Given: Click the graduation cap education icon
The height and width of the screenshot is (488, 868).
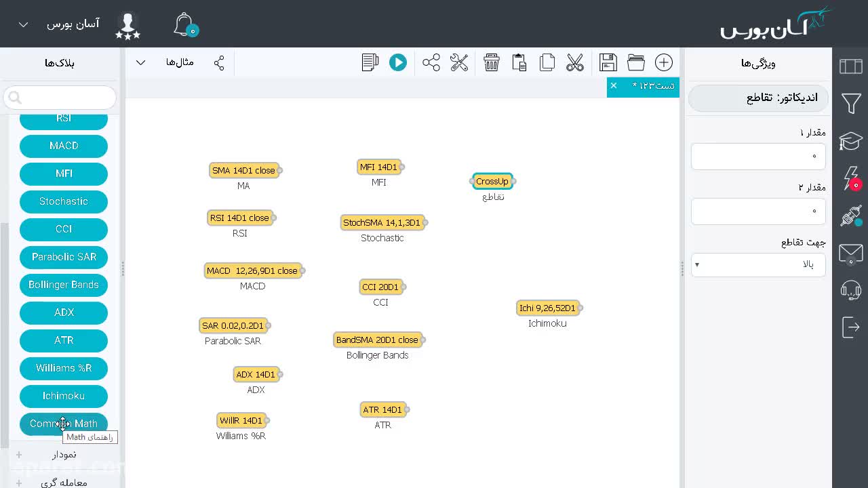Looking at the screenshot, I should pyautogui.click(x=851, y=141).
